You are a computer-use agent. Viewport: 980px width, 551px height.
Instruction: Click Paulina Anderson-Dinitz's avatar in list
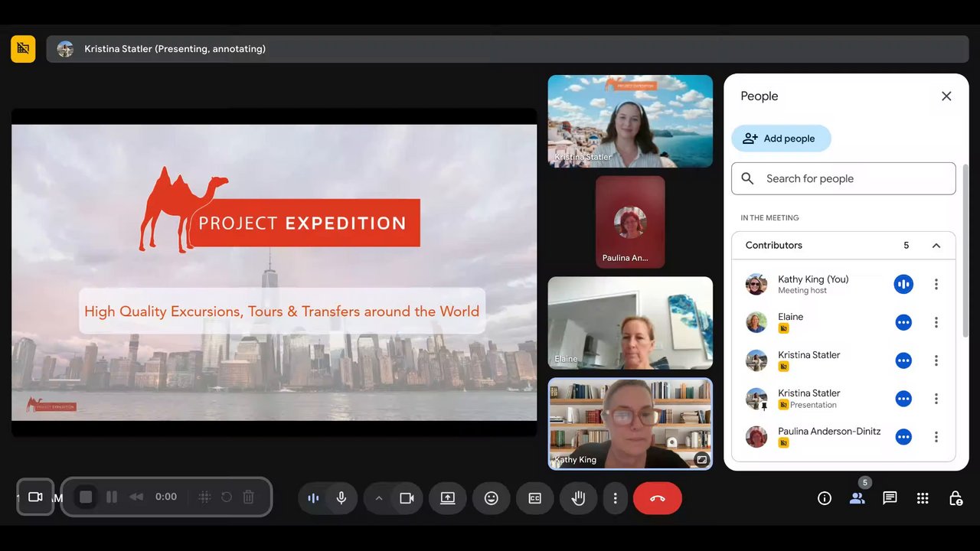tap(756, 437)
